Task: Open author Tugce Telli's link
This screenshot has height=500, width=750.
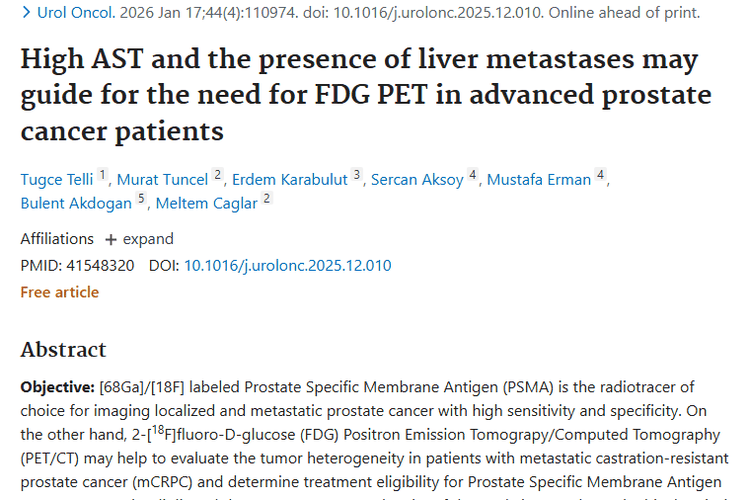Action: coord(57,180)
